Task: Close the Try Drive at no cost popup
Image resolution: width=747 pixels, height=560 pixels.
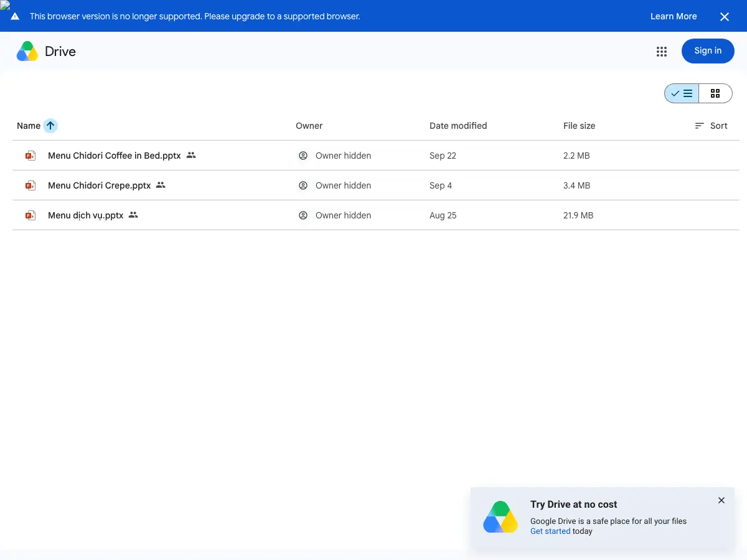Action: point(721,500)
